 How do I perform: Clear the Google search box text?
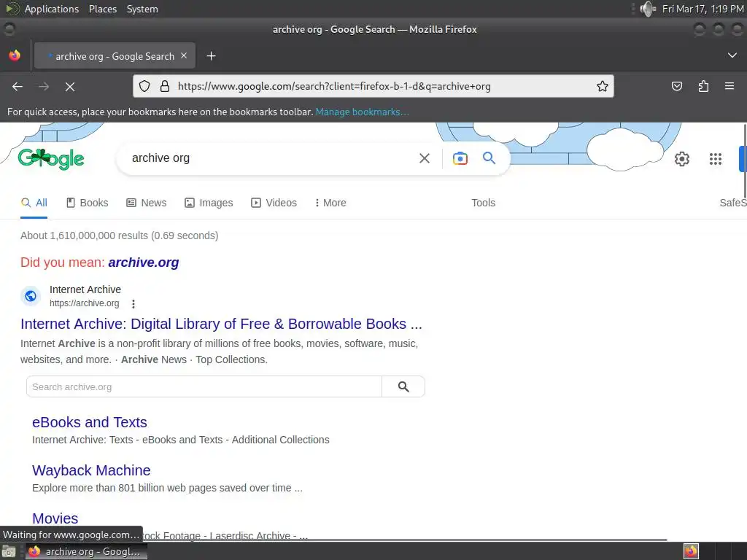click(x=425, y=158)
